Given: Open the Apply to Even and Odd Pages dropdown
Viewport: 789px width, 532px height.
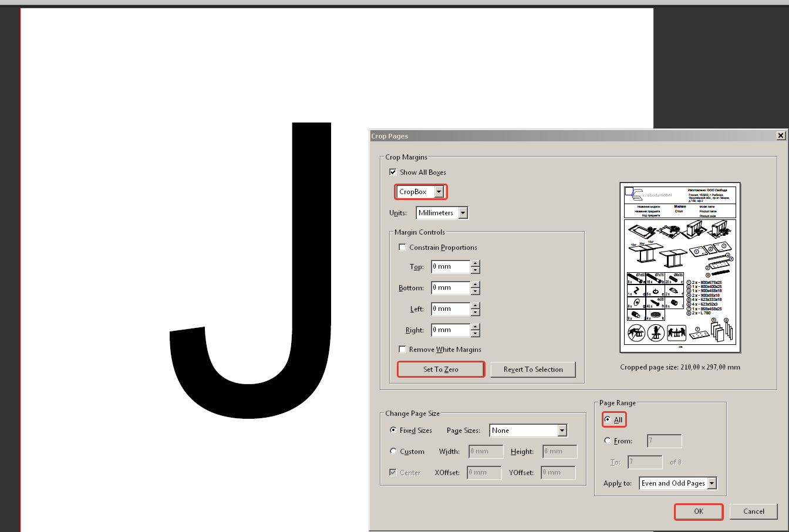Looking at the screenshot, I should pyautogui.click(x=712, y=483).
